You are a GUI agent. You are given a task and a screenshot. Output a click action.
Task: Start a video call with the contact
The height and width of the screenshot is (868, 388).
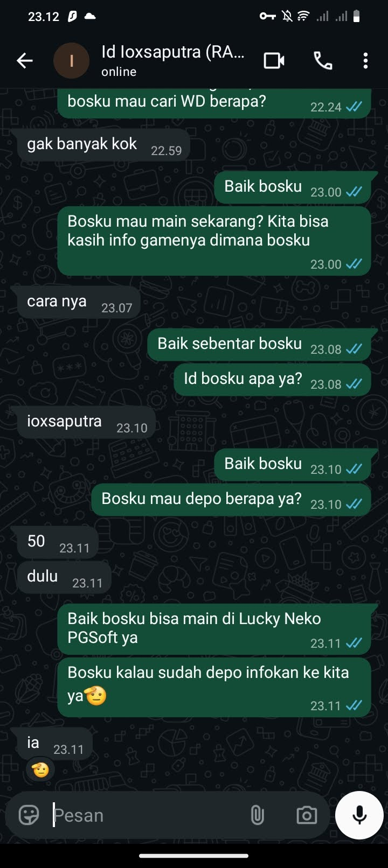[274, 61]
